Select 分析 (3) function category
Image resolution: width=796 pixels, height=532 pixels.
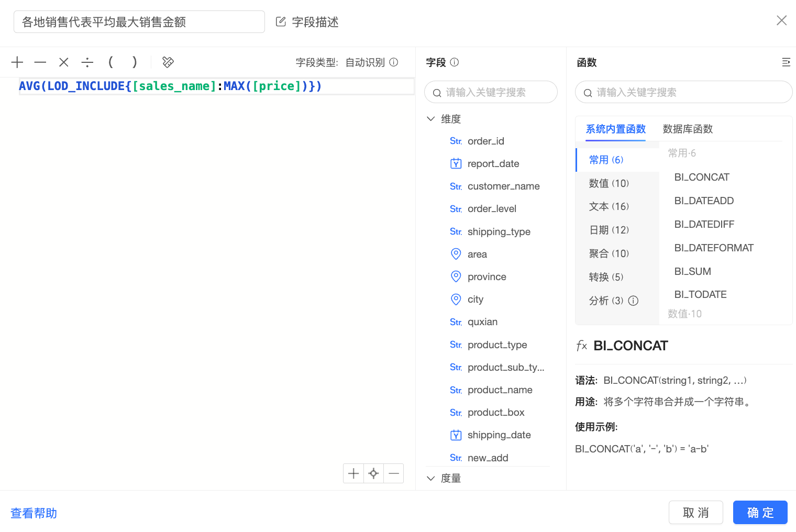(x=606, y=301)
